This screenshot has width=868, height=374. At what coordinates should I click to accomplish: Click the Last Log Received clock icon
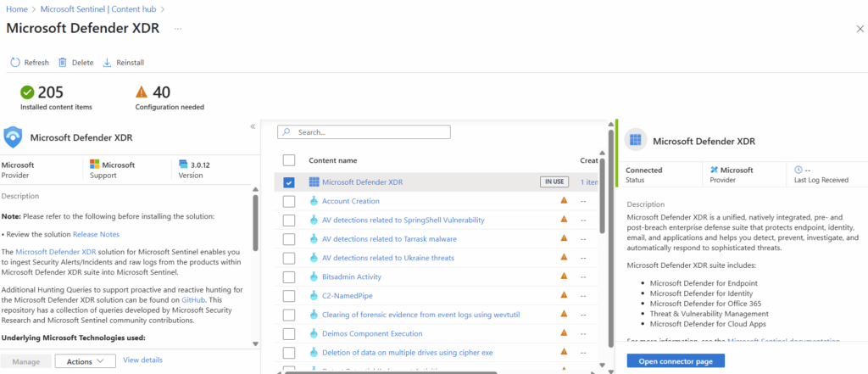tap(798, 170)
